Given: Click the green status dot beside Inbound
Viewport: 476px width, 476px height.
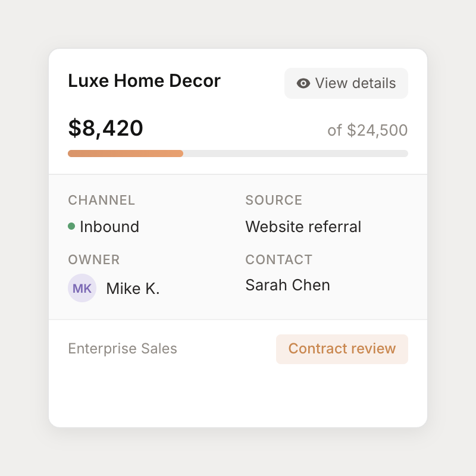Looking at the screenshot, I should click(71, 227).
